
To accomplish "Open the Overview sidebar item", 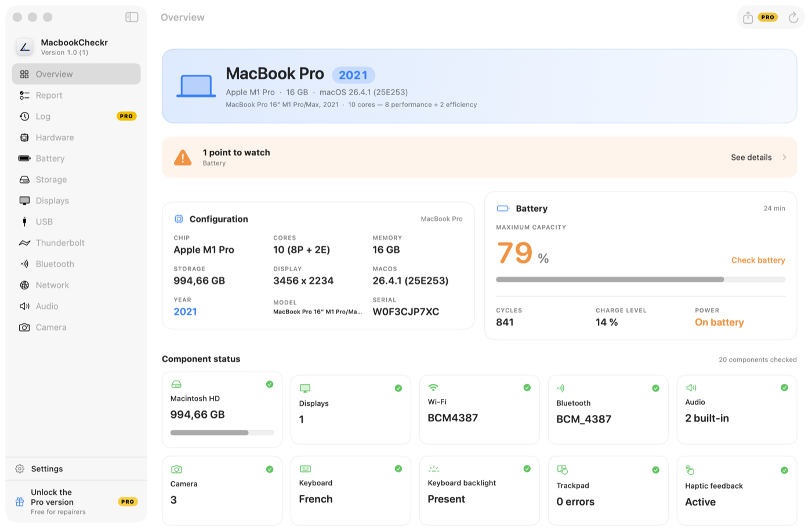I will tap(76, 74).
